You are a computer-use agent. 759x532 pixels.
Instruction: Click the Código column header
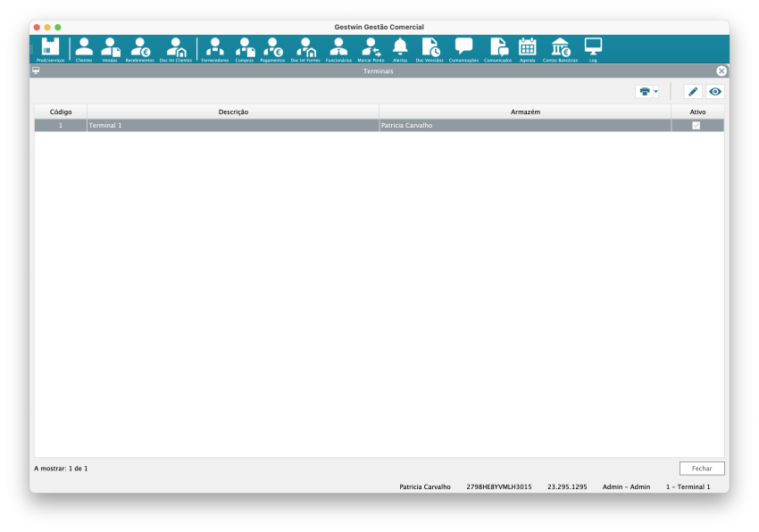61,112
